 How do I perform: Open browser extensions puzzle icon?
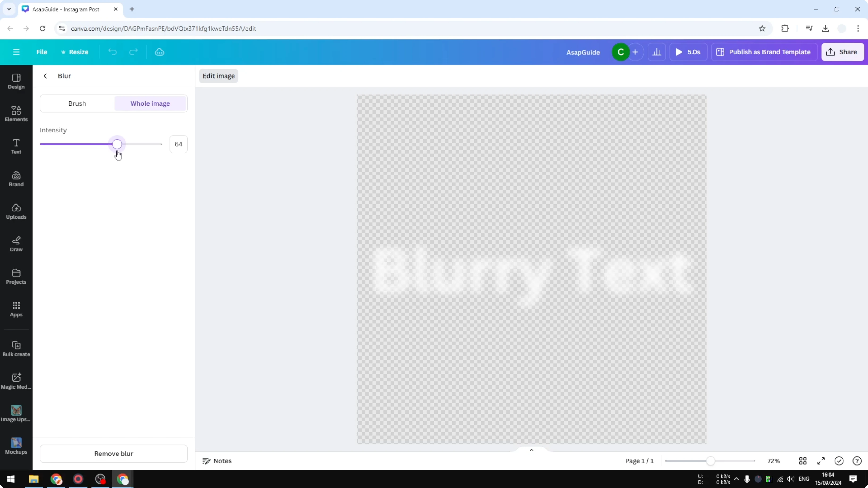click(785, 29)
